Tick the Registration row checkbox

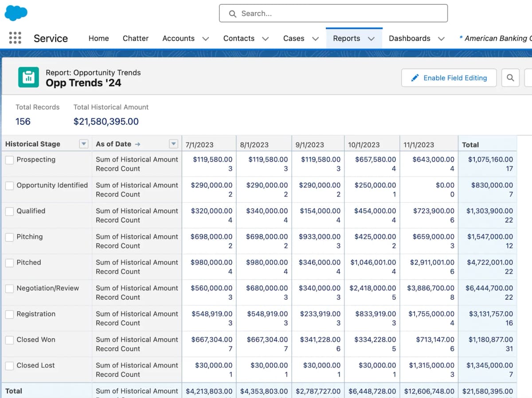click(9, 314)
